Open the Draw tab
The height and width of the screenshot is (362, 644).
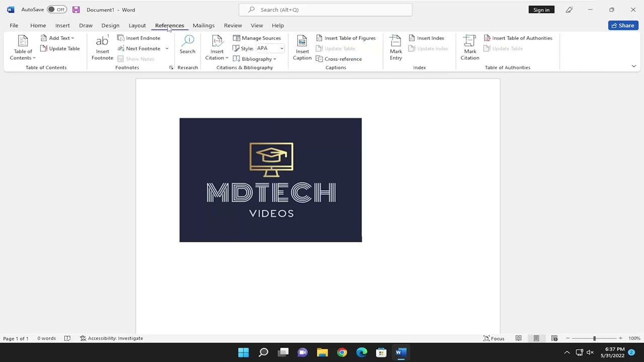(86, 25)
